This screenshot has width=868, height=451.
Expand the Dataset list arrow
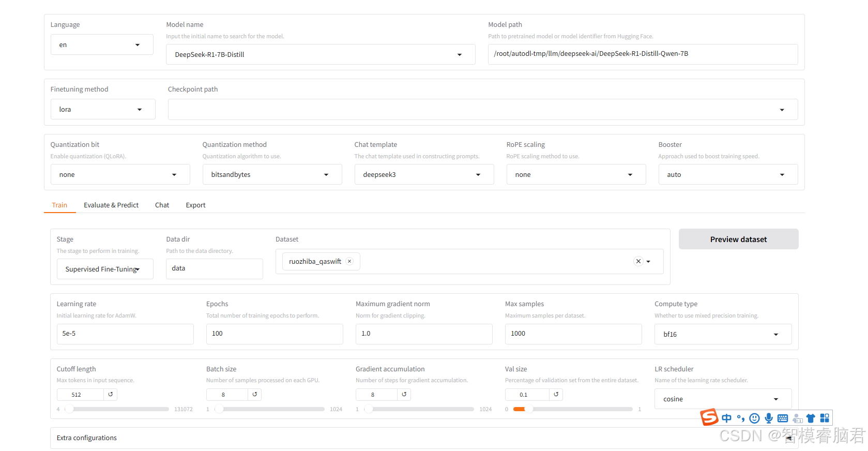pyautogui.click(x=648, y=262)
